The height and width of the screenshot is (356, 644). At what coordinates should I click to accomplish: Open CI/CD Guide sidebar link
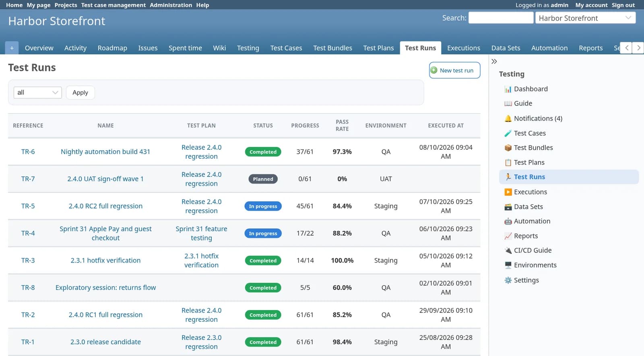point(533,250)
